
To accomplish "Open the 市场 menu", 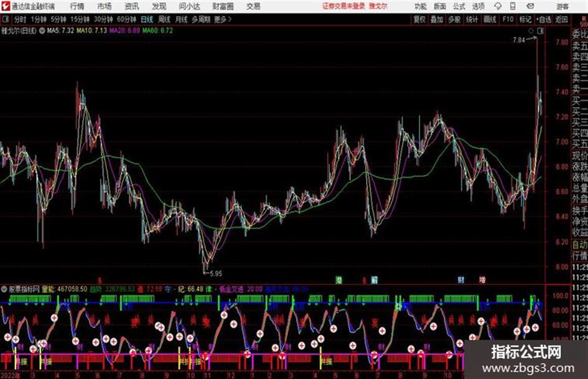I will pyautogui.click(x=105, y=6).
